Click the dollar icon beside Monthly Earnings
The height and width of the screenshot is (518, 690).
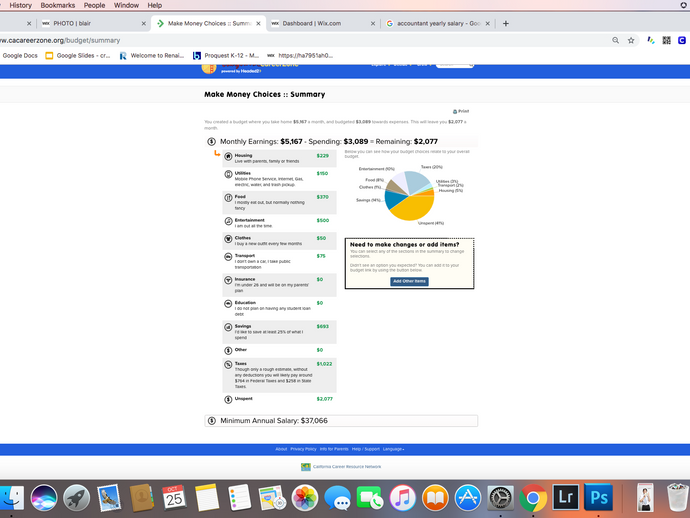[x=212, y=141]
